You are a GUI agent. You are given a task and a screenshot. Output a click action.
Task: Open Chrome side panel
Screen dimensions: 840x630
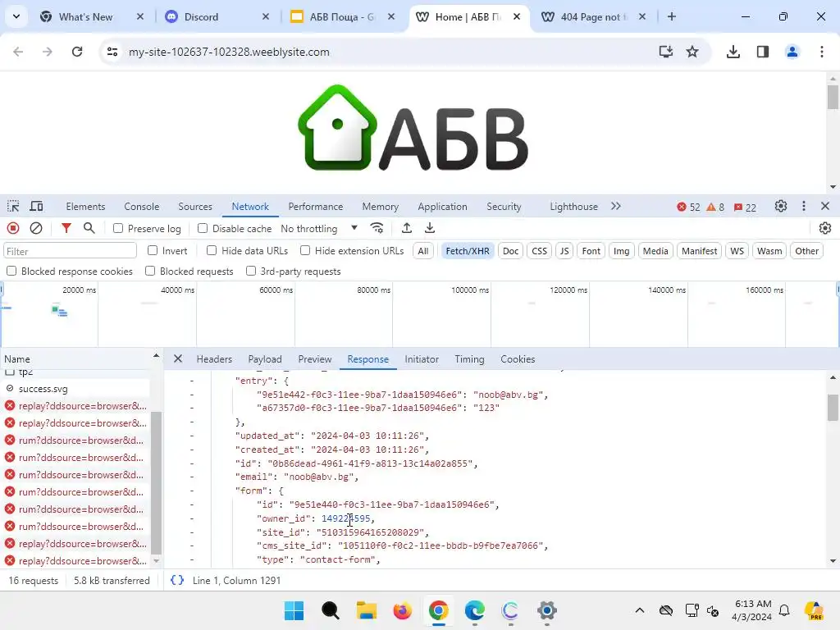point(763,52)
